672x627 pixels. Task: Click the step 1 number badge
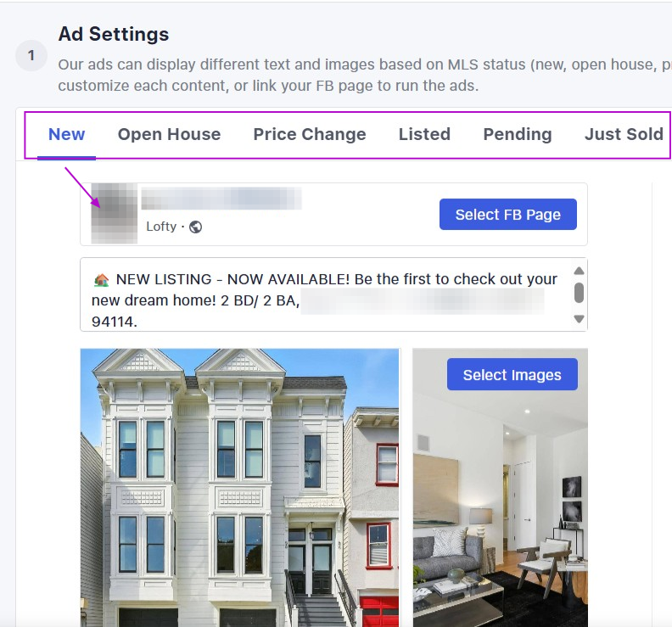click(x=31, y=56)
